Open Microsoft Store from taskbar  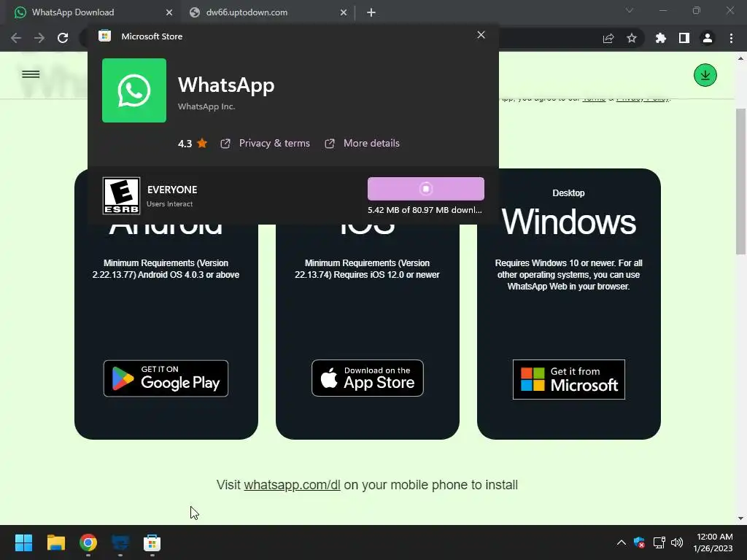tap(152, 542)
